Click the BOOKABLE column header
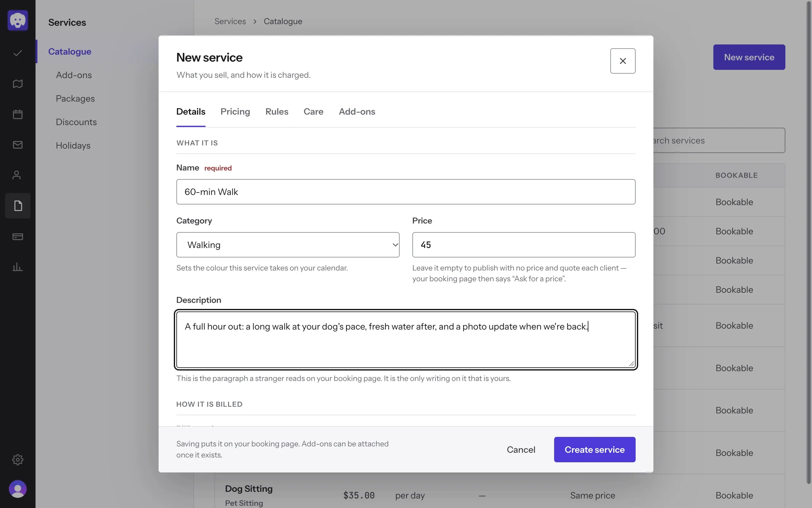 click(x=737, y=175)
